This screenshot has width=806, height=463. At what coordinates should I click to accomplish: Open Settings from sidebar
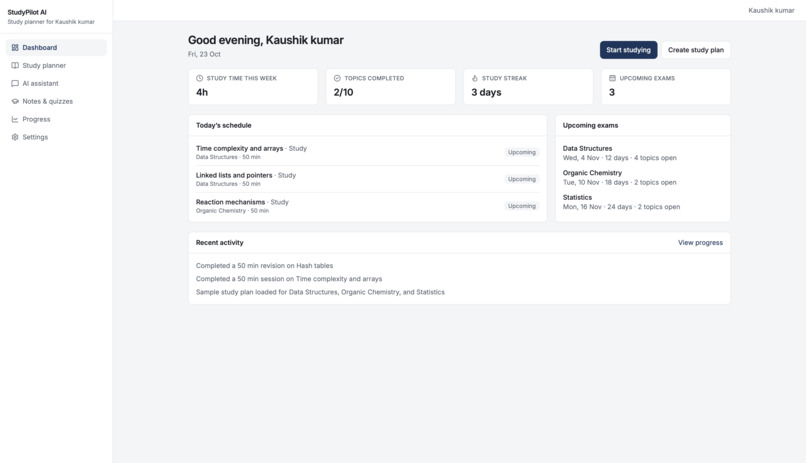coord(56,137)
